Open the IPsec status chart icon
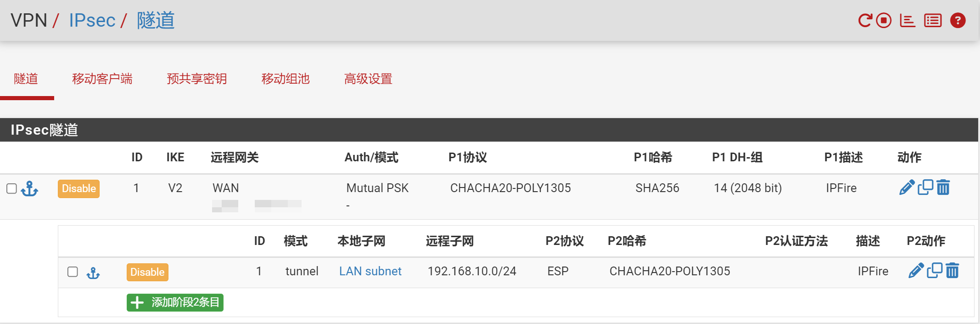 tap(907, 21)
